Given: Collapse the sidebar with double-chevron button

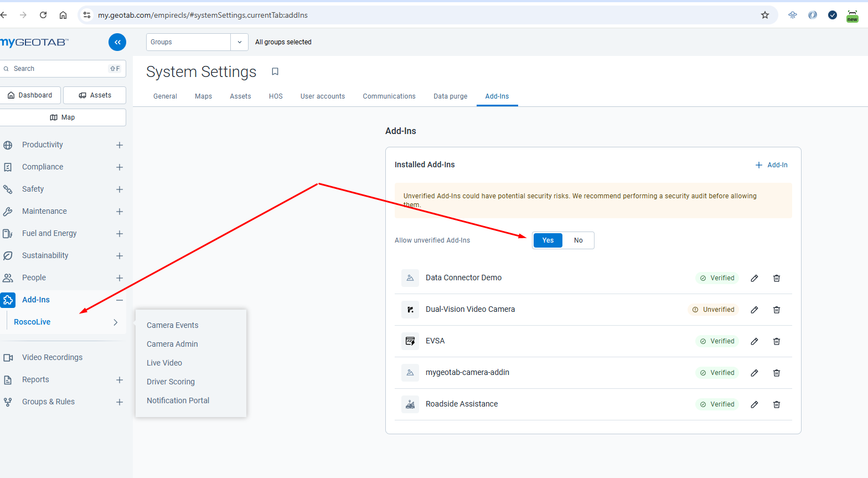Looking at the screenshot, I should pyautogui.click(x=117, y=42).
